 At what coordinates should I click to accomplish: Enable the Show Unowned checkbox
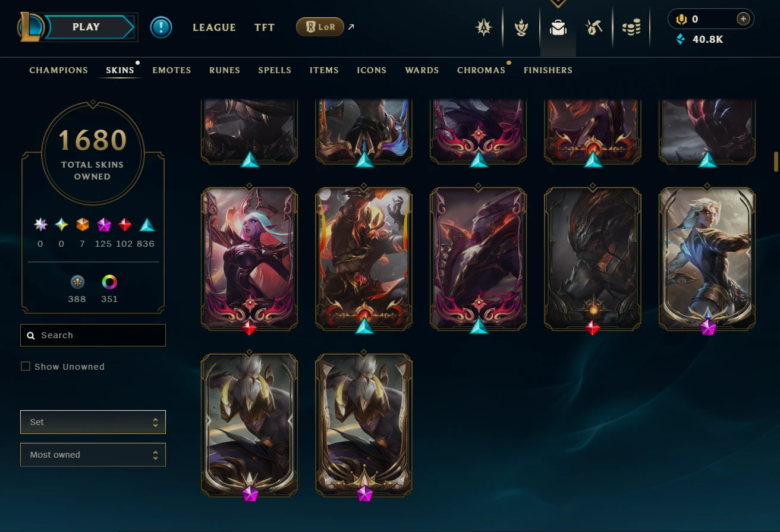pyautogui.click(x=26, y=366)
